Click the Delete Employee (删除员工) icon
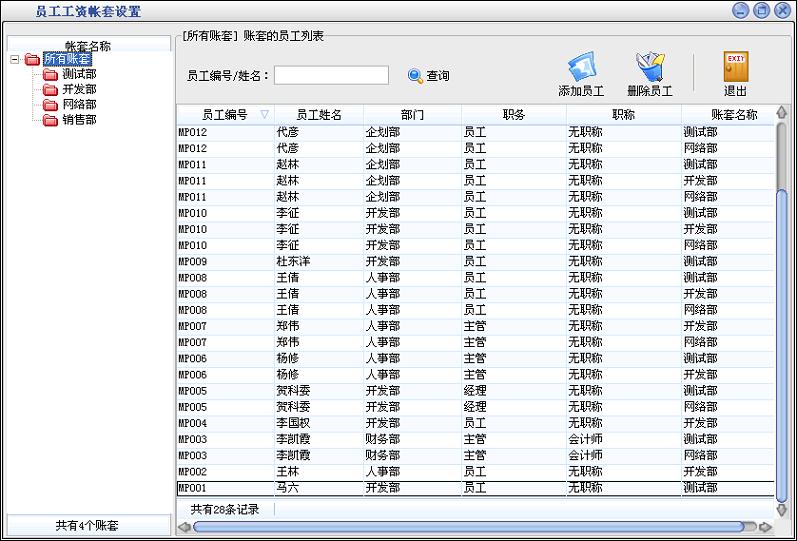 (x=649, y=68)
